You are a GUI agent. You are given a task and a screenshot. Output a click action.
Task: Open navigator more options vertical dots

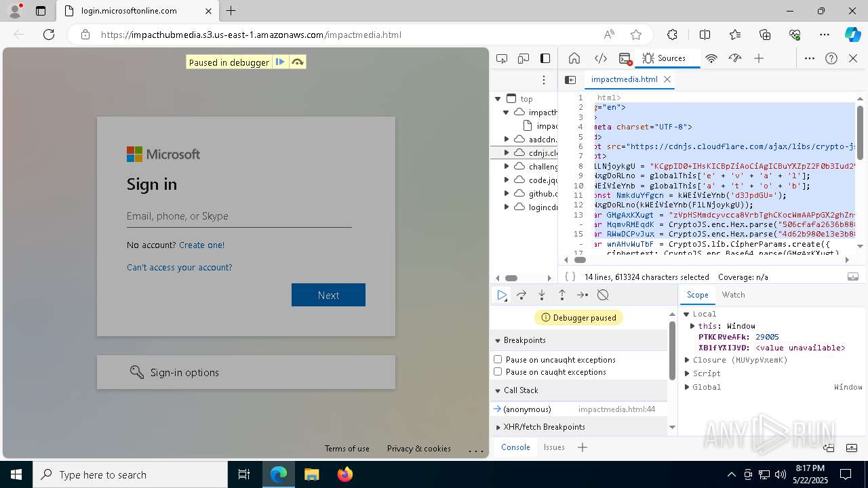click(544, 80)
